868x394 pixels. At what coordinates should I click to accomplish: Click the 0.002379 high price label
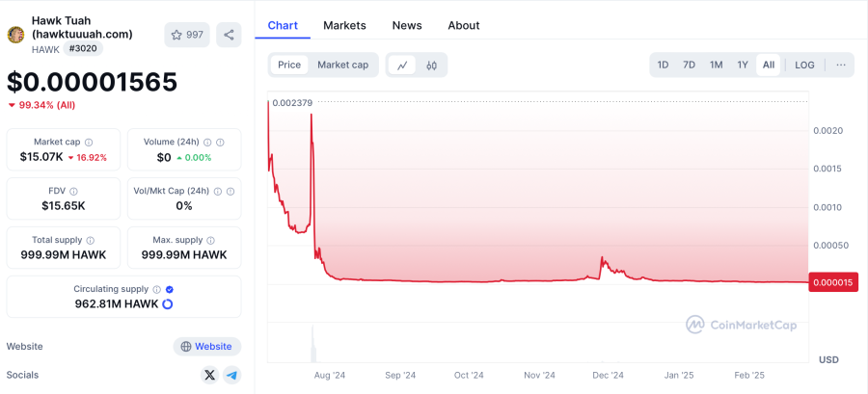click(293, 103)
